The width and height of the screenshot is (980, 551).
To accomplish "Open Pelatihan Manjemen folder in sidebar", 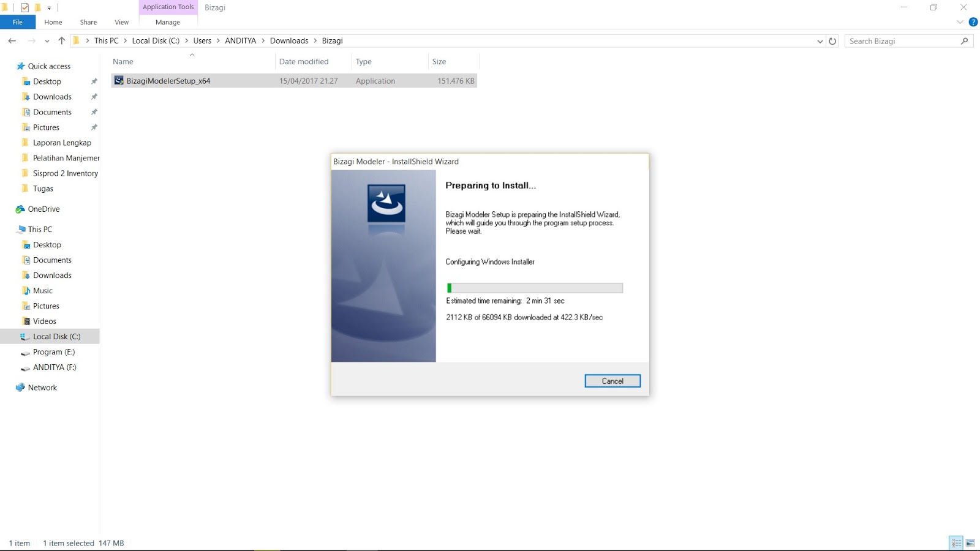I will (66, 158).
